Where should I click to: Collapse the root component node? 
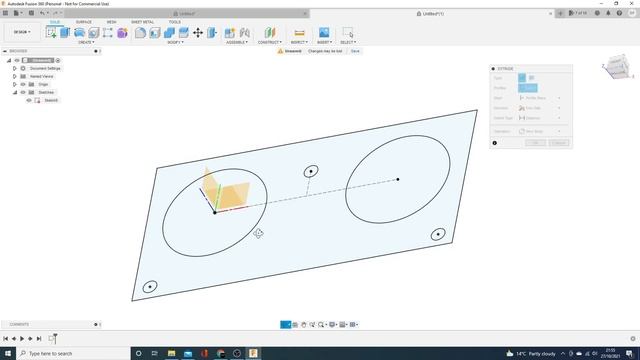tap(9, 60)
